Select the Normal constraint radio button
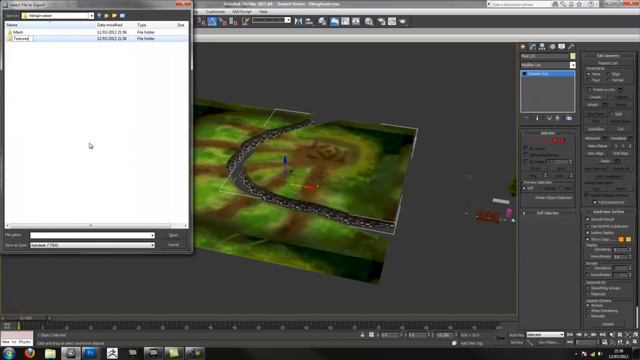This screenshot has width=640, height=360. click(x=609, y=80)
